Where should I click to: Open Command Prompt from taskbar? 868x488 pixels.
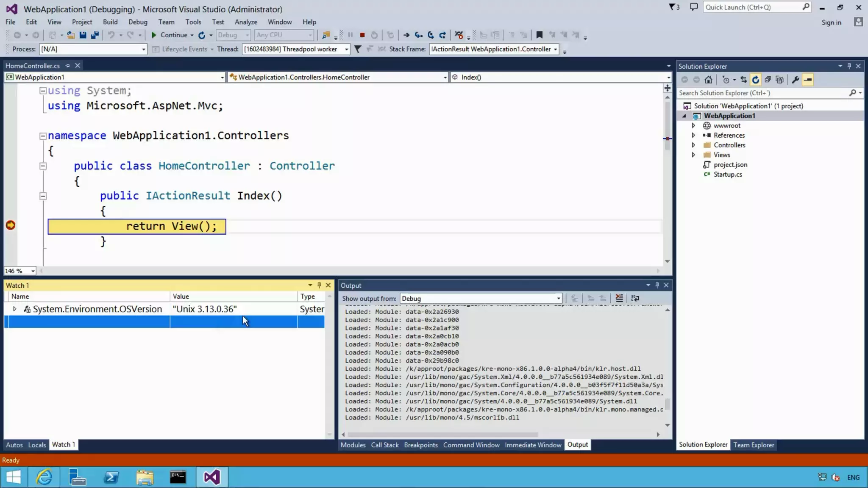(x=178, y=477)
